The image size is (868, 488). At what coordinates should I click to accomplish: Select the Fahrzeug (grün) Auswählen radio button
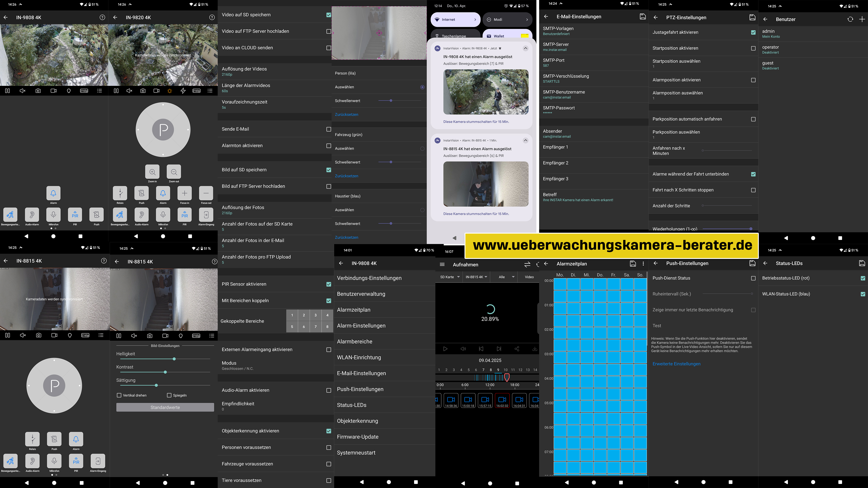tap(422, 148)
